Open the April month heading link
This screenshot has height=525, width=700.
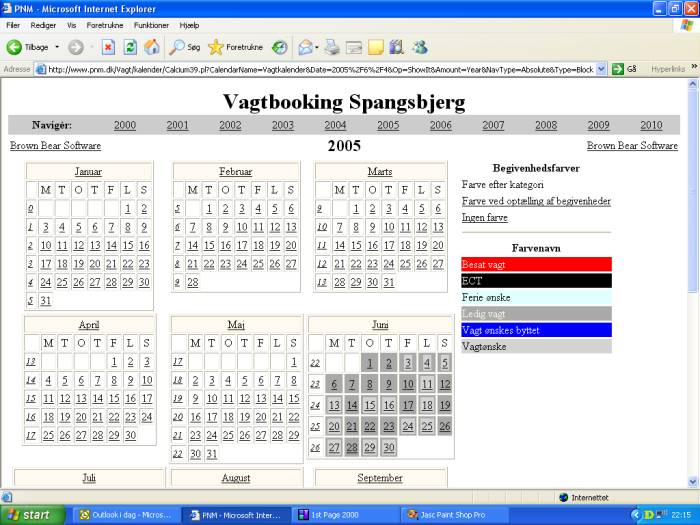click(89, 325)
